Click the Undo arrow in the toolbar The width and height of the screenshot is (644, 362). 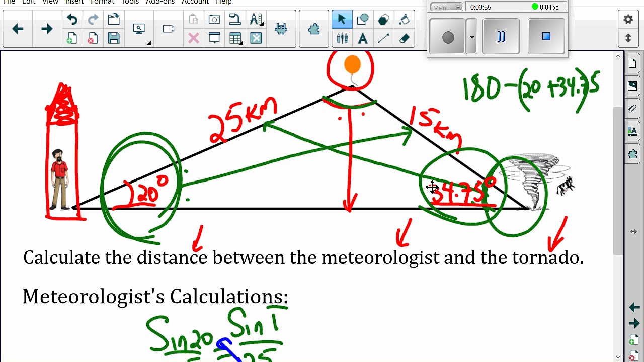[72, 20]
